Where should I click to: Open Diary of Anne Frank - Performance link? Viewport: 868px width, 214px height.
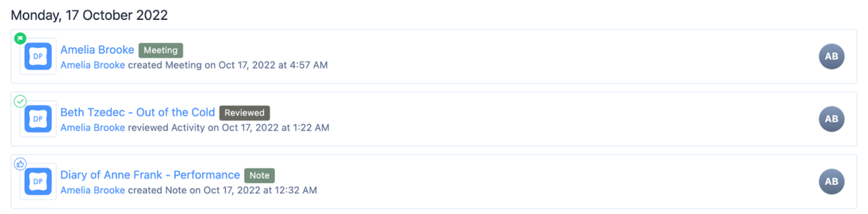click(x=150, y=175)
